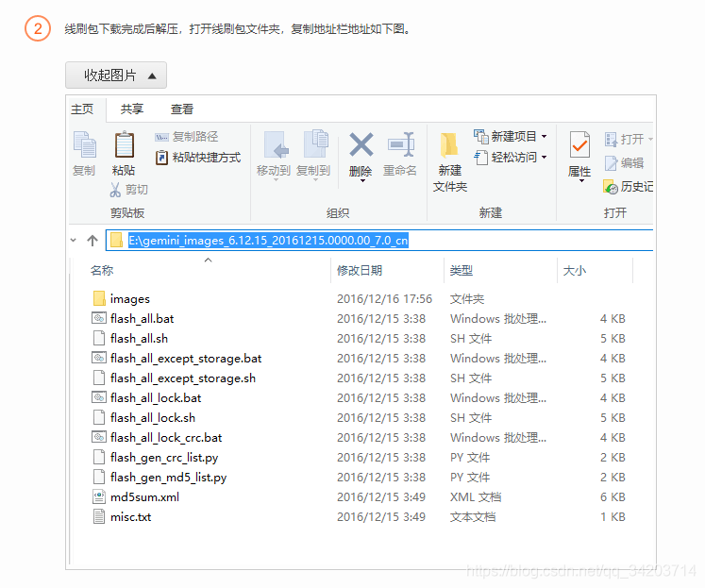Viewport: 705px width, 588px height.
Task: Click the 1 KB size cell
Action: click(x=613, y=516)
